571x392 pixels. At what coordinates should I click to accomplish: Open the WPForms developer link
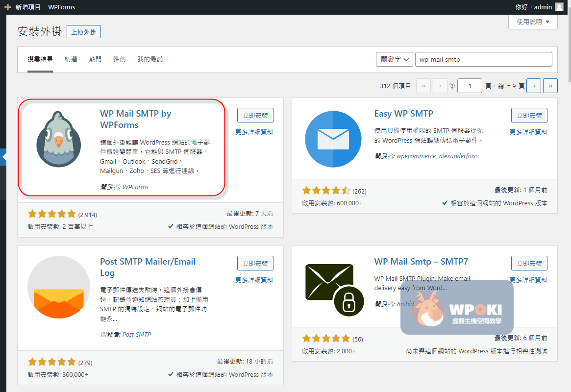[x=135, y=187]
